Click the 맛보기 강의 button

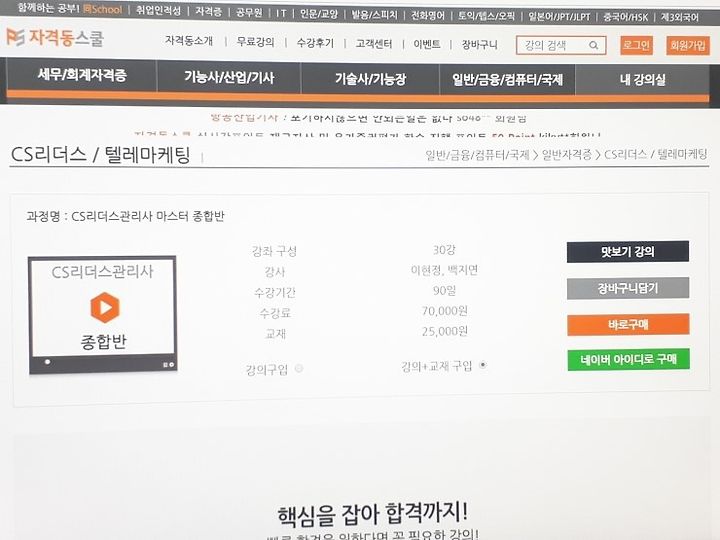pos(628,252)
